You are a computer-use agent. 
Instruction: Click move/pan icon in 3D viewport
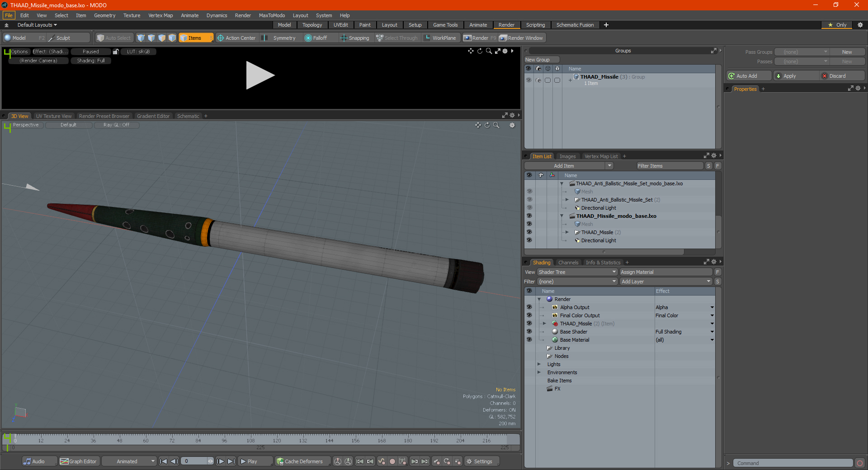coord(478,125)
